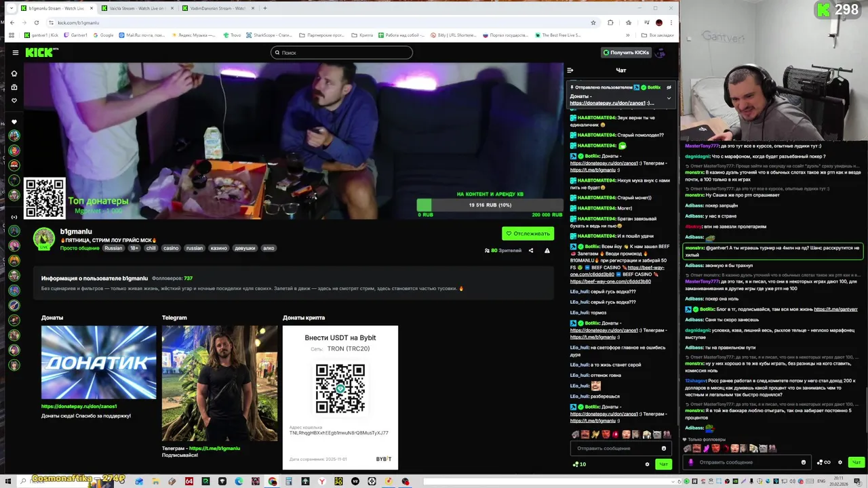The image size is (868, 488).
Task: Open the donatepay.ru/don/zanos1 link under Донаты
Action: point(79,406)
